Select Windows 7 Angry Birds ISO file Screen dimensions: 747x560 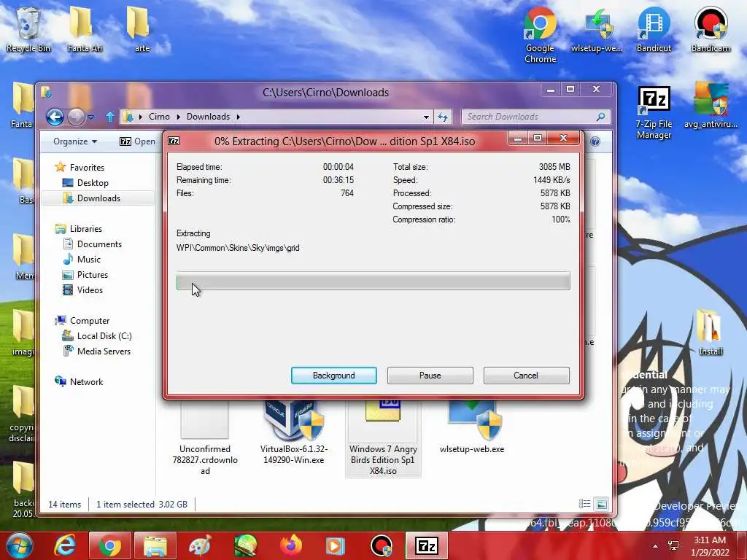coord(383,438)
